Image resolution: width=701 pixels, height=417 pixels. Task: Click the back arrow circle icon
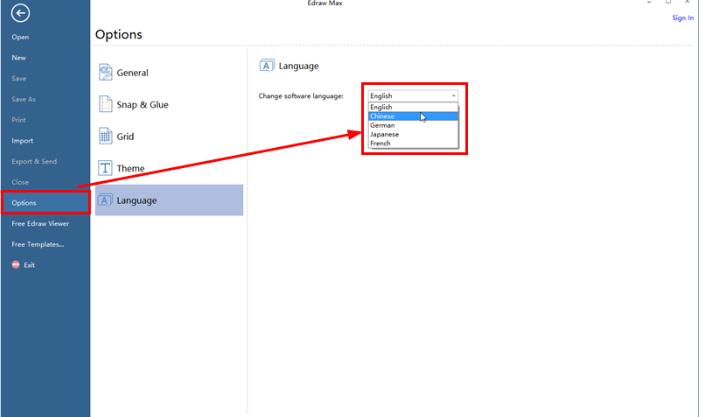click(20, 13)
